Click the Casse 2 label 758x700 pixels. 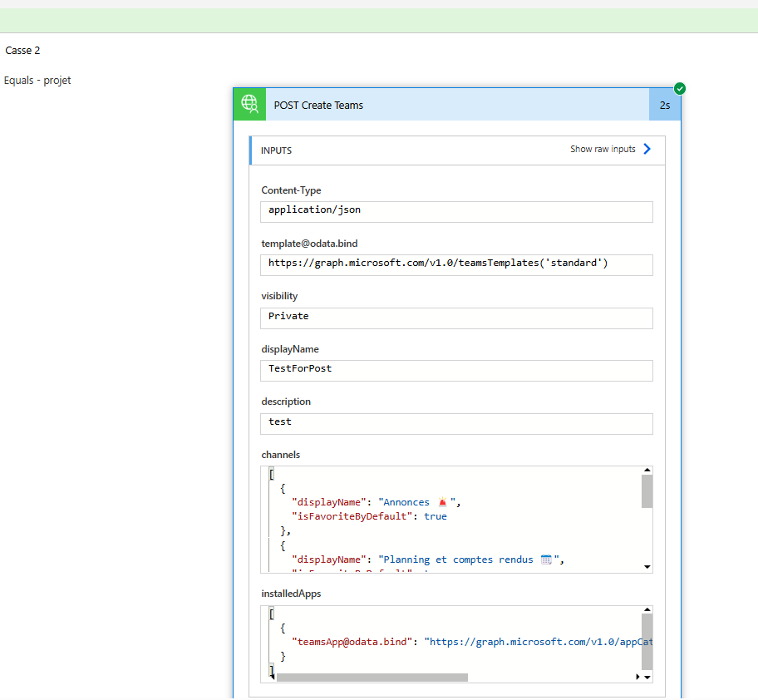tap(22, 50)
